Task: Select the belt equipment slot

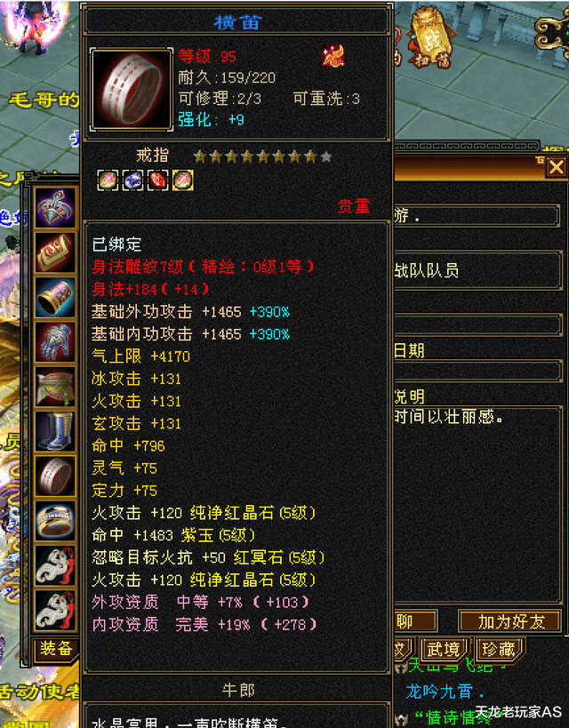Action: pos(55,387)
